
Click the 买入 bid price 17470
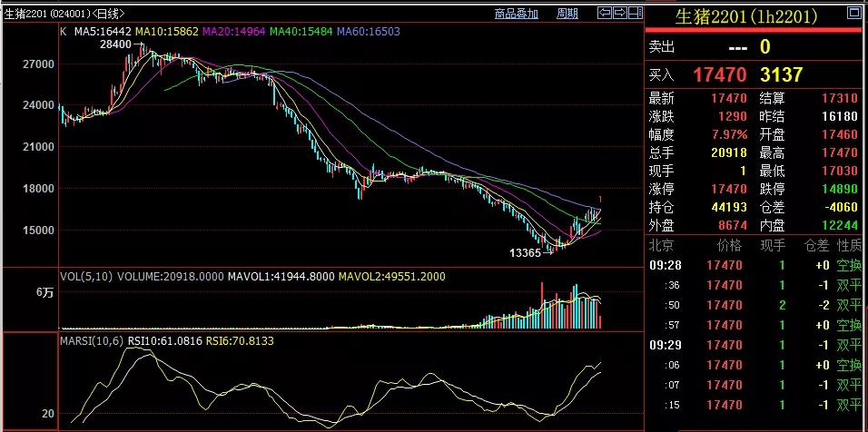pyautogui.click(x=719, y=74)
